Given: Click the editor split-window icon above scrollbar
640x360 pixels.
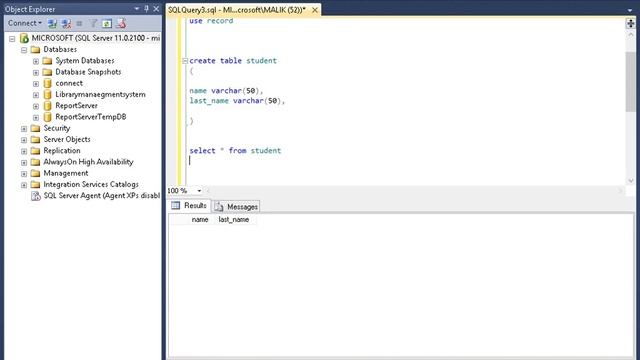Looking at the screenshot, I should coord(631,23).
